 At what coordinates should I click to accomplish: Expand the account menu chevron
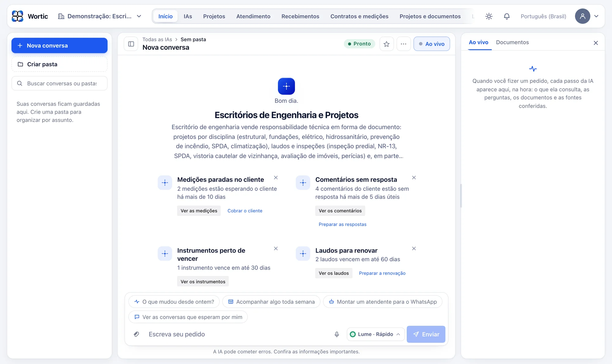[x=596, y=16]
